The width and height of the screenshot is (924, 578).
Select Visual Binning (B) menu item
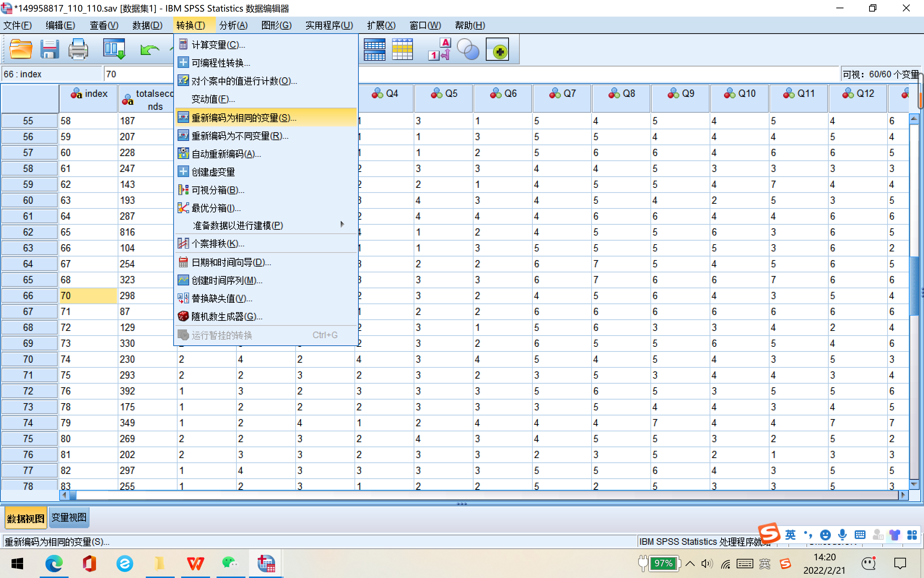pos(266,190)
